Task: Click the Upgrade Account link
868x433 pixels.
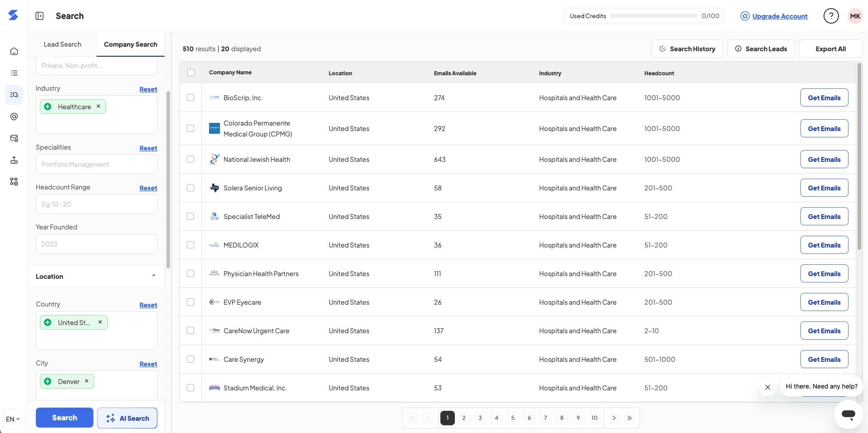Action: pyautogui.click(x=780, y=16)
